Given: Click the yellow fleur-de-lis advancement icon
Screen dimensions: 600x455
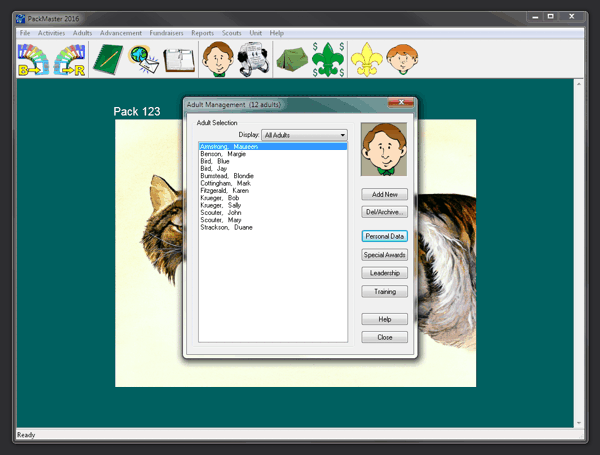Looking at the screenshot, I should (367, 59).
